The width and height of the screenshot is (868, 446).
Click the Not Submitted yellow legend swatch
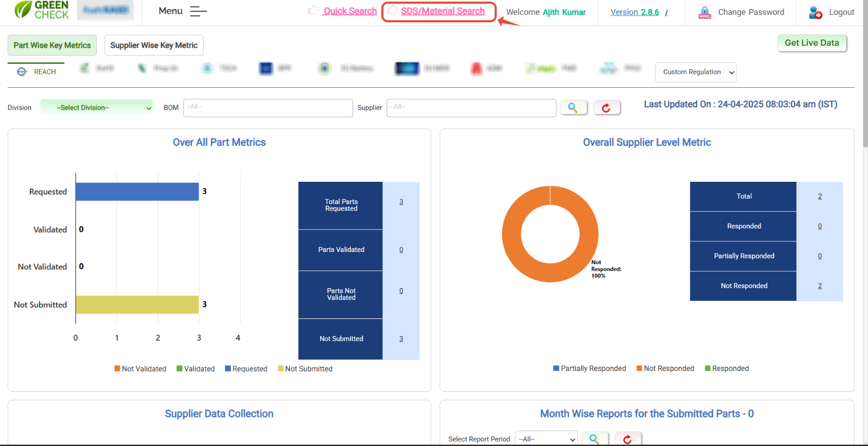(281, 369)
